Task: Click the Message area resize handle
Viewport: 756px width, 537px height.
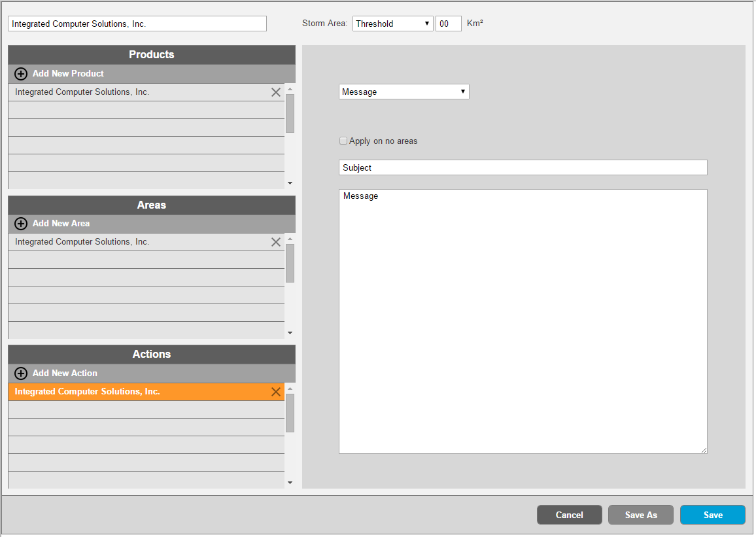Action: 704,450
